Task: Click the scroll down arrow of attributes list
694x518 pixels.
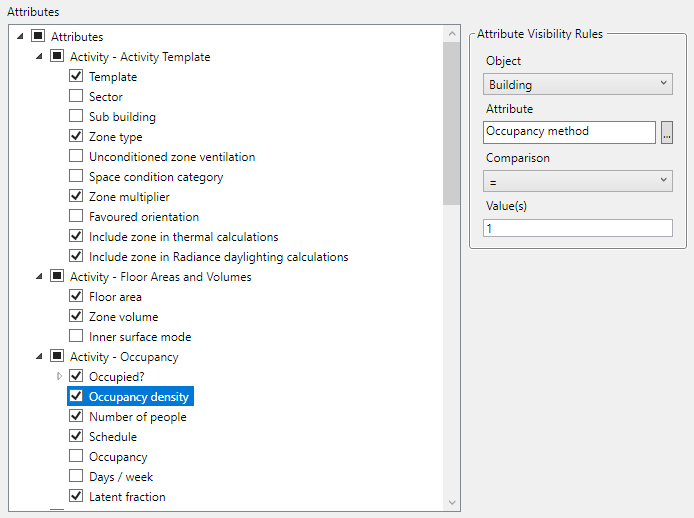Action: [452, 501]
